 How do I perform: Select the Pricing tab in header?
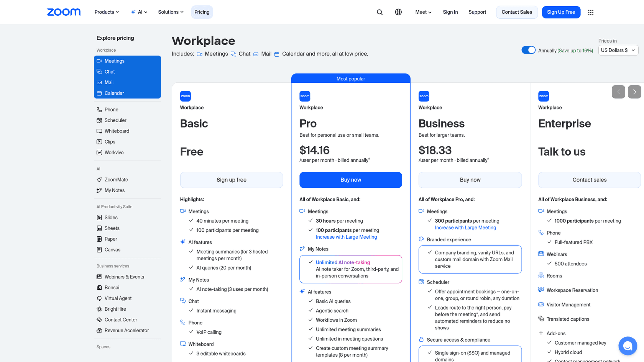(x=202, y=12)
